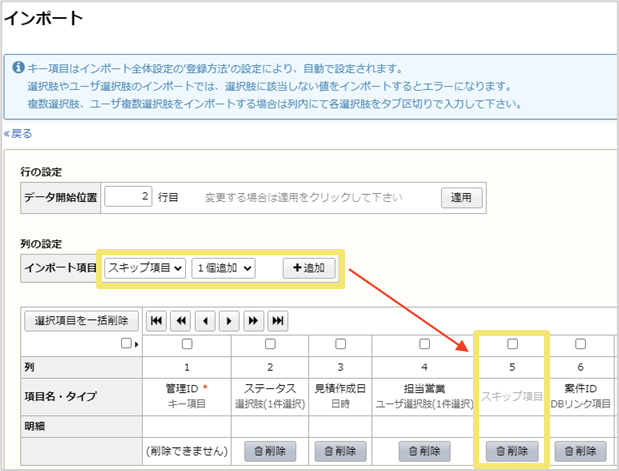Delete the 担当営業 column

[424, 451]
